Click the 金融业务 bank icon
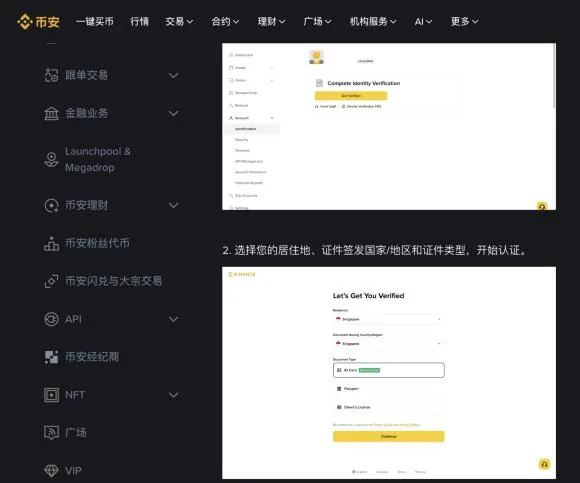The height and width of the screenshot is (483, 580). pyautogui.click(x=51, y=113)
